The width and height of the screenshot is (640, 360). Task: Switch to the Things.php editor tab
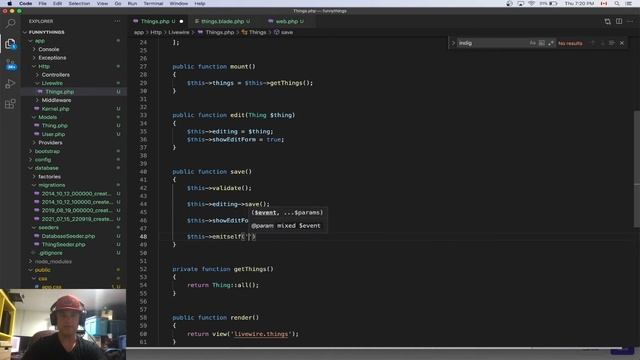tap(158, 21)
